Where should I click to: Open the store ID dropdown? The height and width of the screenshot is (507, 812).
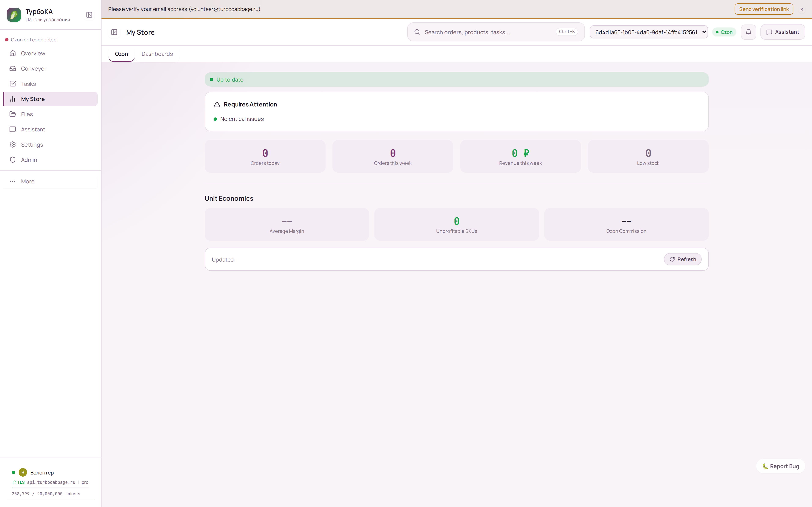648,32
